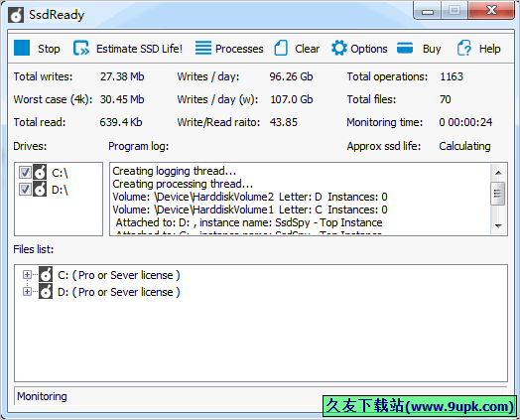Select D: ( Pro or Sever license ) row

(x=119, y=292)
